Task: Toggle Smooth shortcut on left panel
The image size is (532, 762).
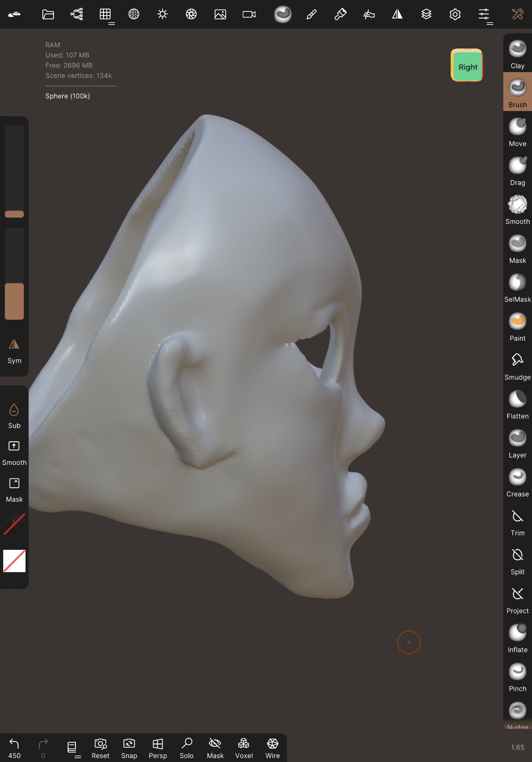Action: point(14,453)
